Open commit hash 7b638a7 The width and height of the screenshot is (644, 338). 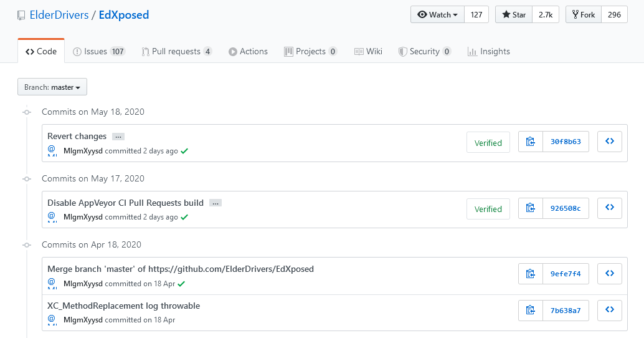(566, 311)
